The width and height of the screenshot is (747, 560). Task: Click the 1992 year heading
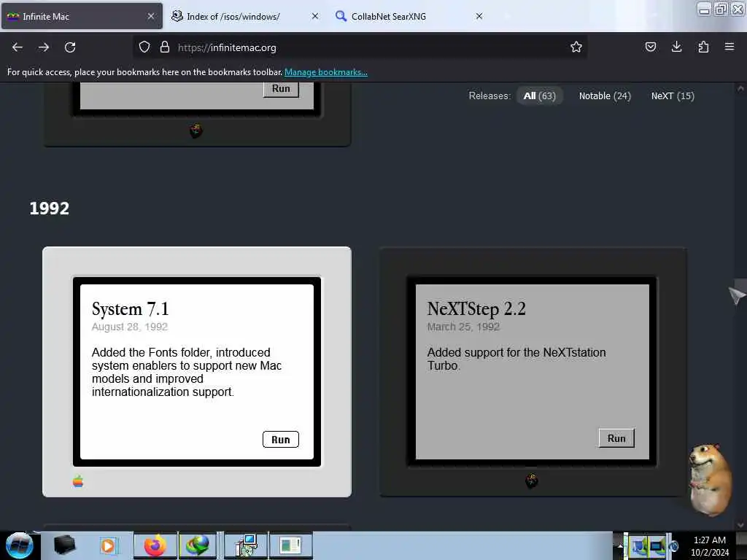click(49, 209)
